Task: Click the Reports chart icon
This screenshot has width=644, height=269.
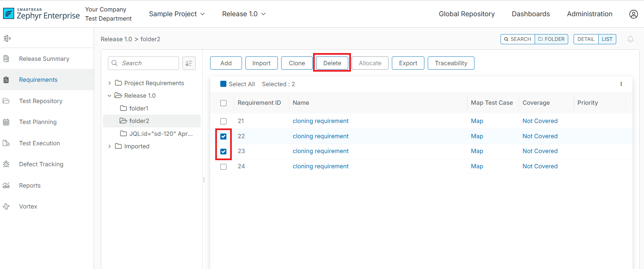Action: [x=6, y=186]
